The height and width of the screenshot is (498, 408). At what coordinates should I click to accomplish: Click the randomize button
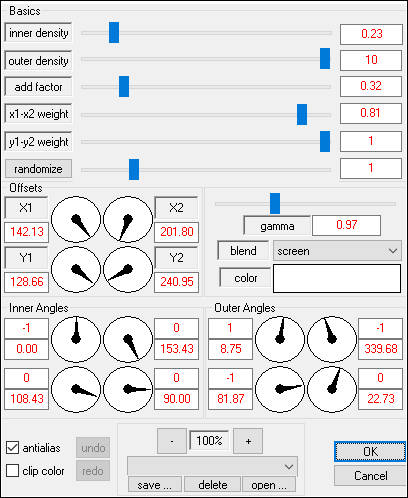point(38,169)
